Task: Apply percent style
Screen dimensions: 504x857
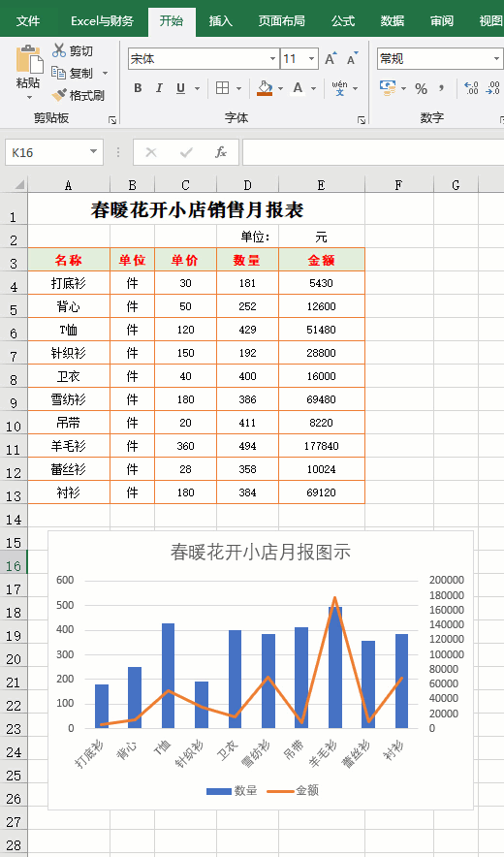Action: tap(421, 88)
